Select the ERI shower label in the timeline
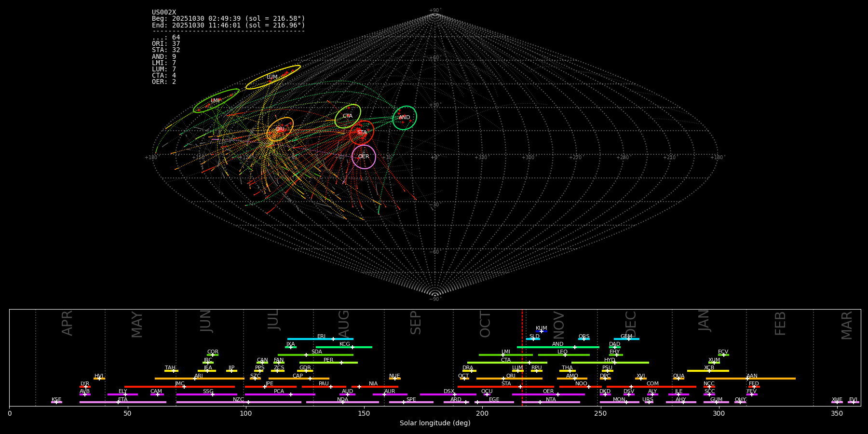 [321, 337]
